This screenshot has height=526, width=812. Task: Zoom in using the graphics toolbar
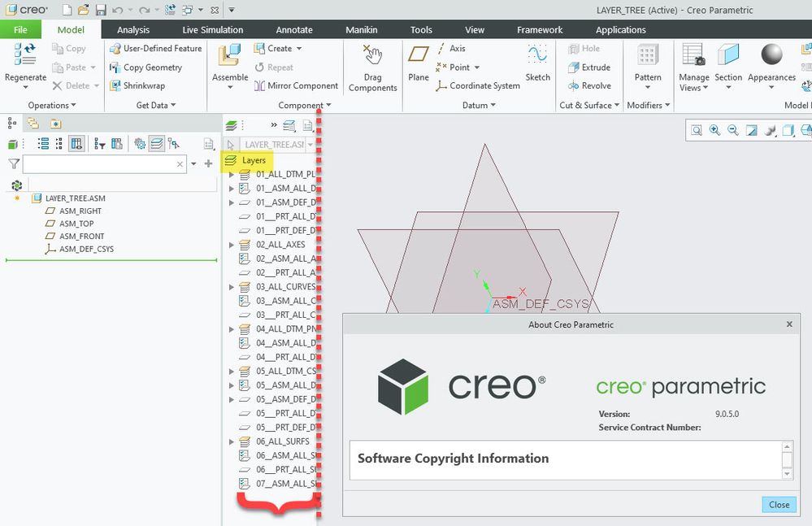(x=714, y=130)
